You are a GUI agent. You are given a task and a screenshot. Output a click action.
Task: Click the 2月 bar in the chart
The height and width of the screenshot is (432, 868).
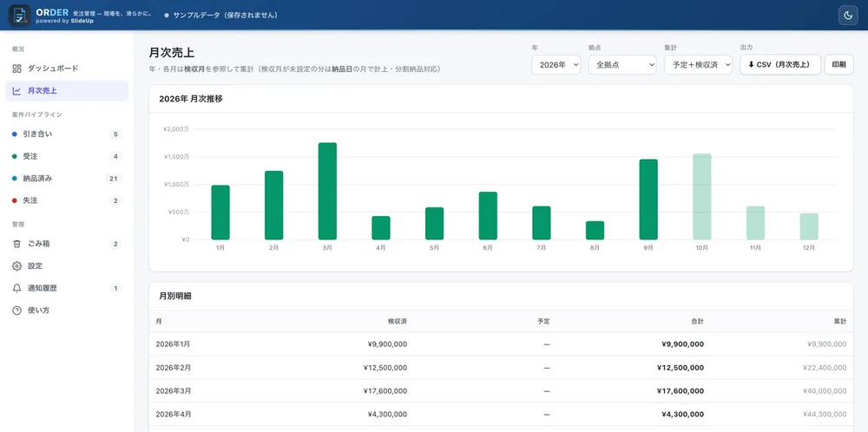[274, 206]
